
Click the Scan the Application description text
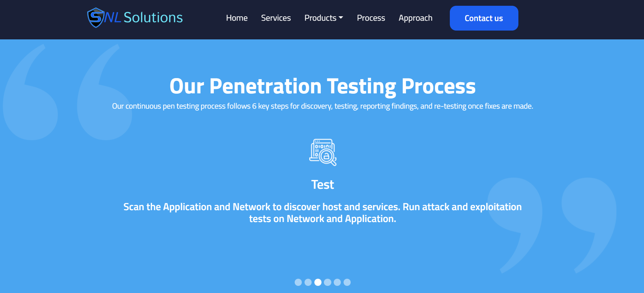323,213
